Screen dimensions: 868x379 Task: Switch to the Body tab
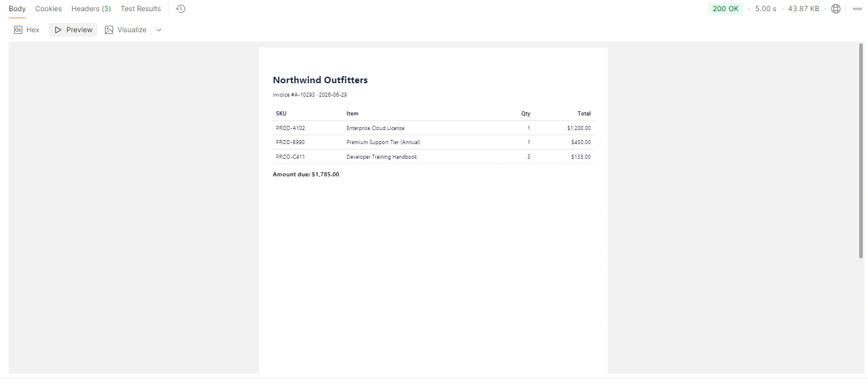pyautogui.click(x=17, y=9)
